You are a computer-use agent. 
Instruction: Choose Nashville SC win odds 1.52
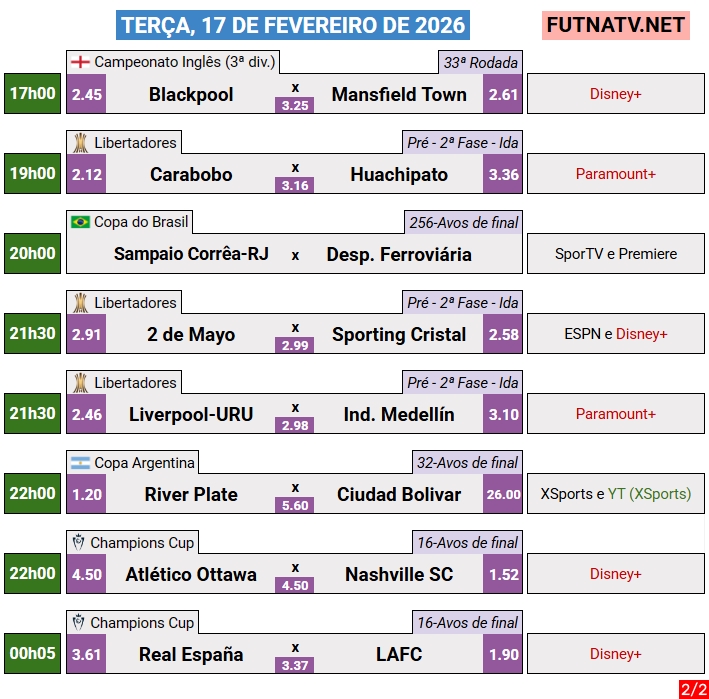click(x=503, y=574)
